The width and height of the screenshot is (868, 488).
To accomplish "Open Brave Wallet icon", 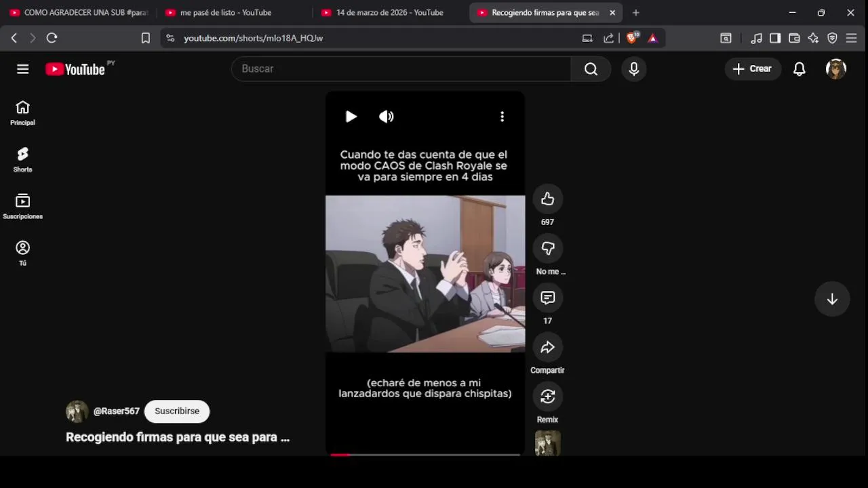I will click(x=794, y=39).
